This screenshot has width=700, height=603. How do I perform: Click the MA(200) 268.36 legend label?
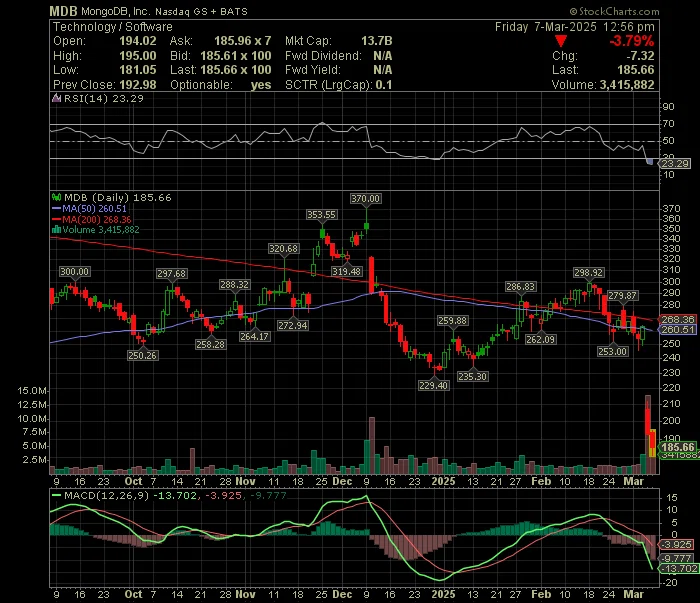(96, 220)
